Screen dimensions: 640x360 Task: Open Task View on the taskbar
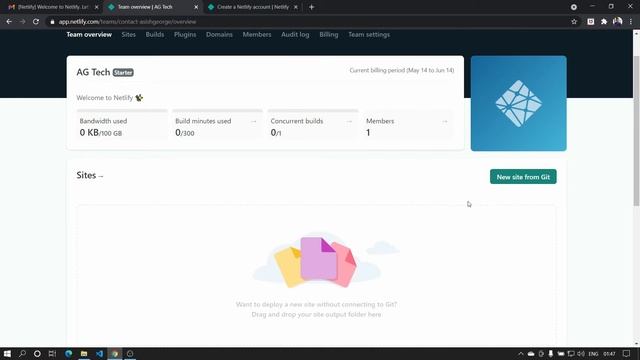52,353
